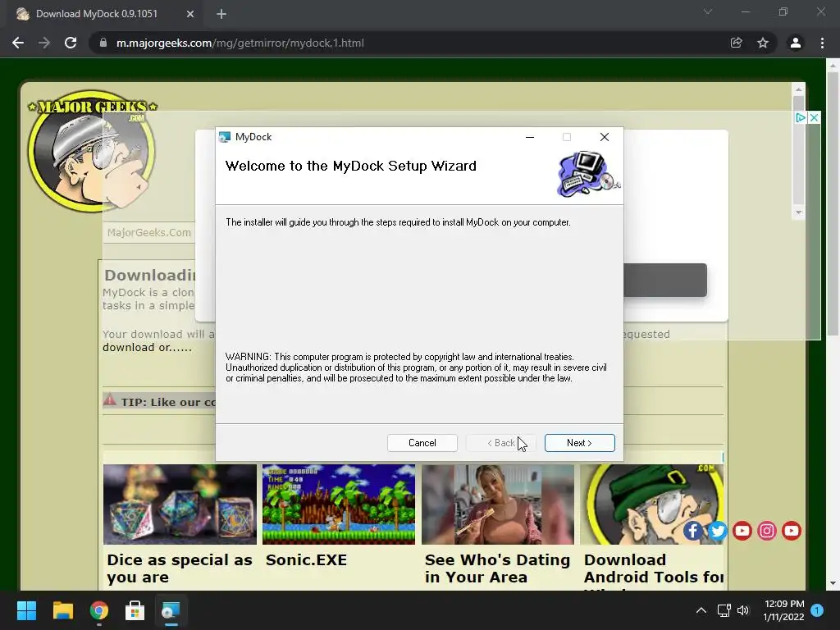840x630 pixels.
Task: Open the first red YouTube icon
Action: point(742,531)
